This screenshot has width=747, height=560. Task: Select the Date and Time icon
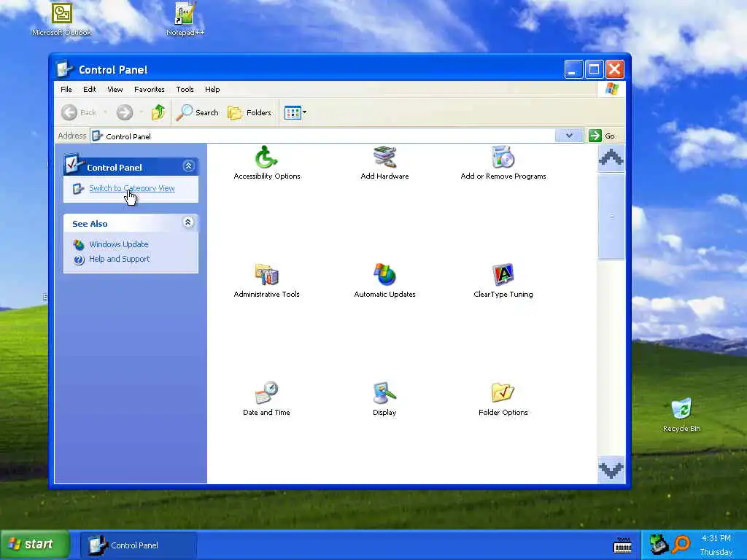pos(266,393)
